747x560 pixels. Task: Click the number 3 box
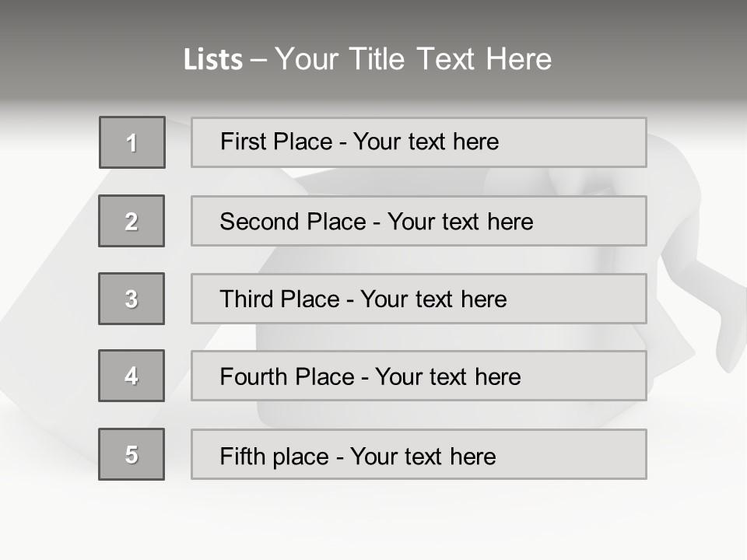(x=132, y=299)
